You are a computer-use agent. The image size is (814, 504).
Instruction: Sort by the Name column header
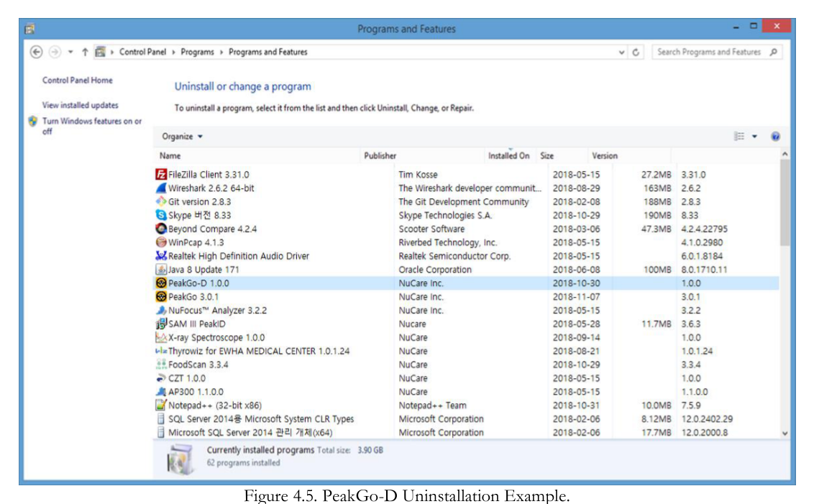click(x=170, y=156)
